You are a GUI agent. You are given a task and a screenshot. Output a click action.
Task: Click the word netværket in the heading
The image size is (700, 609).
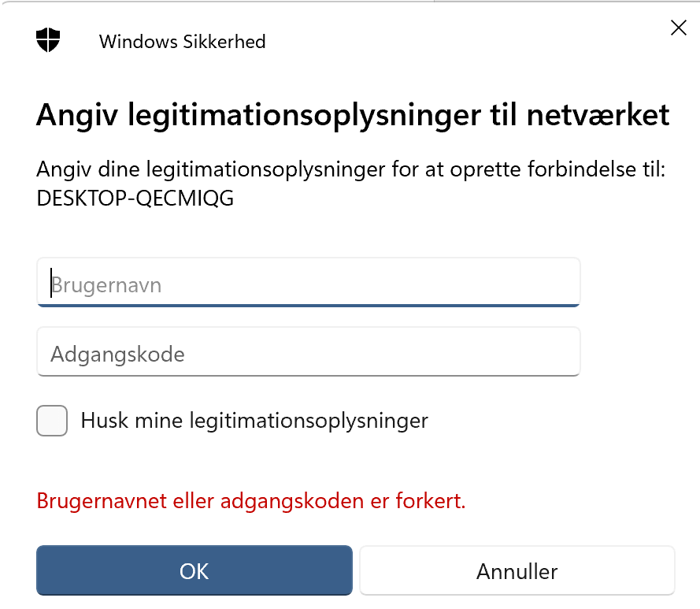point(598,115)
